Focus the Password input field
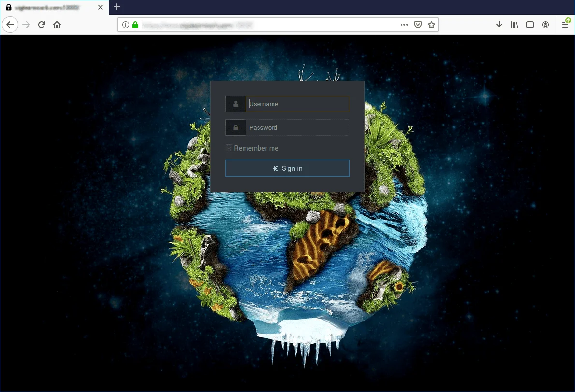The width and height of the screenshot is (575, 392). pos(297,127)
